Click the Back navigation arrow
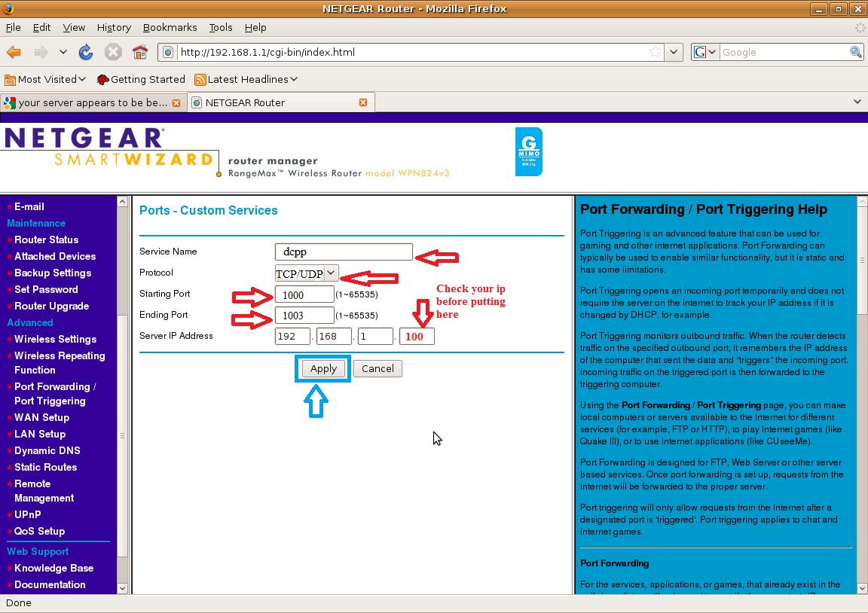Image resolution: width=868 pixels, height=613 pixels. [x=14, y=52]
